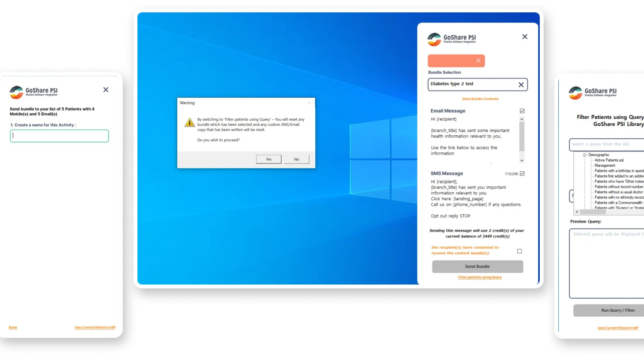Click 'Use Current Patient in BP' in right panel
The width and height of the screenshot is (644, 358).
pos(618,328)
